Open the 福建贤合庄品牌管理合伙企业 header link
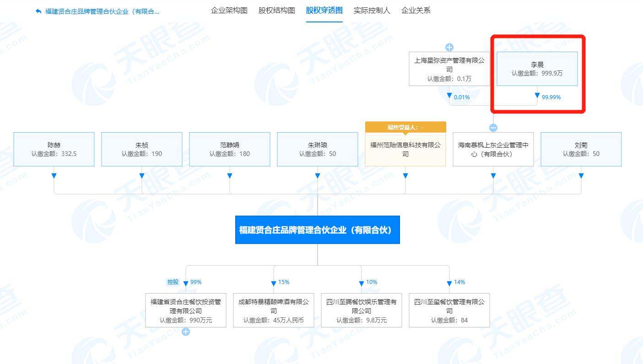This screenshot has height=364, width=643. point(102,11)
